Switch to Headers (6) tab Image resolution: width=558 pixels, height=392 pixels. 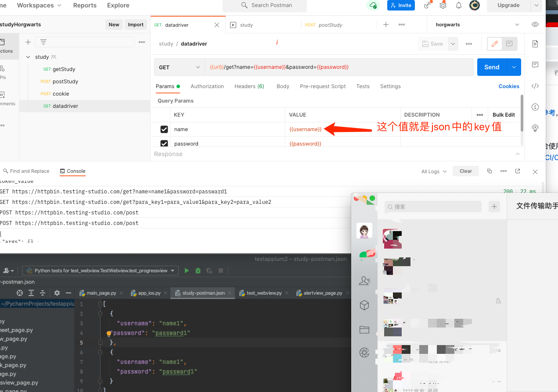[x=249, y=86]
